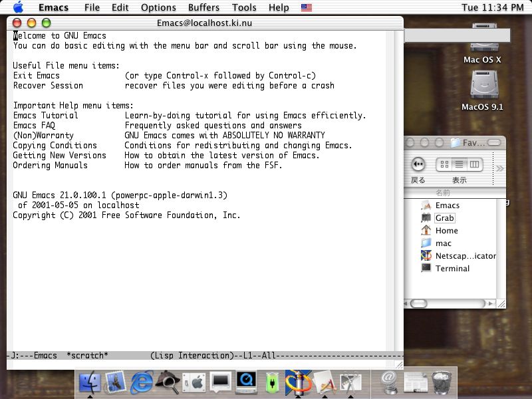The width and height of the screenshot is (532, 399).
Task: Open the Trash in the Dock
Action: coord(442,383)
